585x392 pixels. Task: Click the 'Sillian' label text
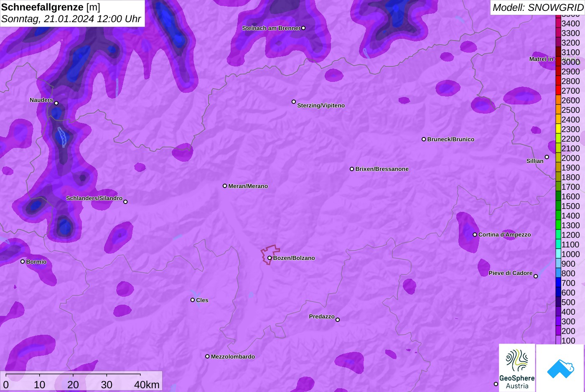coord(535,161)
